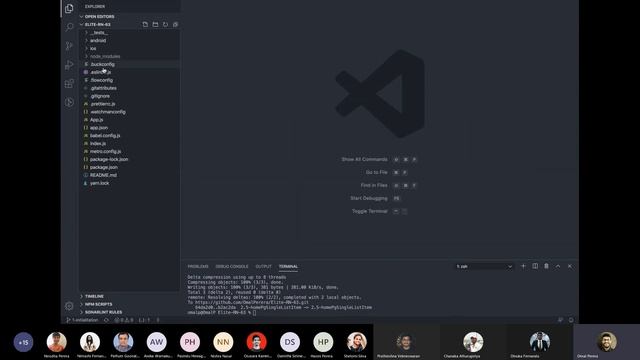Open notifications bell in status bar

coord(571,320)
